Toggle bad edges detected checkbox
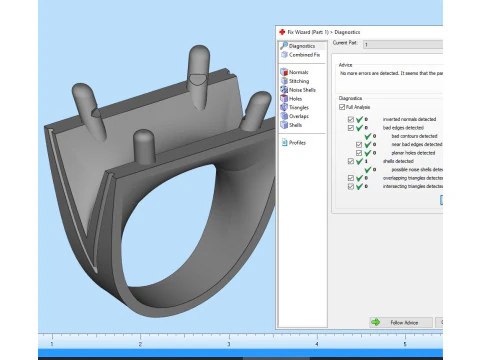The height and width of the screenshot is (360, 480). (351, 128)
